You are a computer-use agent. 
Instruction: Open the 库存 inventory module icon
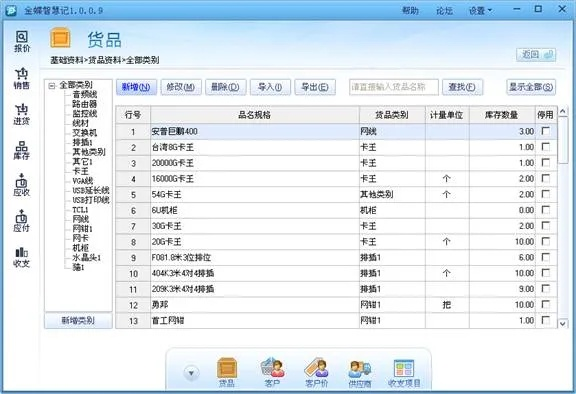click(x=22, y=150)
